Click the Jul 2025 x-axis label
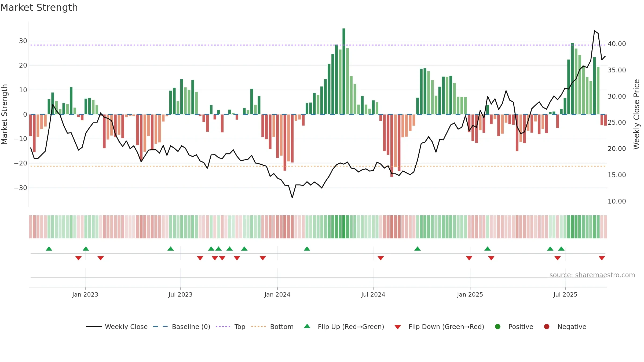Viewport: 644px width, 362px height. tap(565, 294)
